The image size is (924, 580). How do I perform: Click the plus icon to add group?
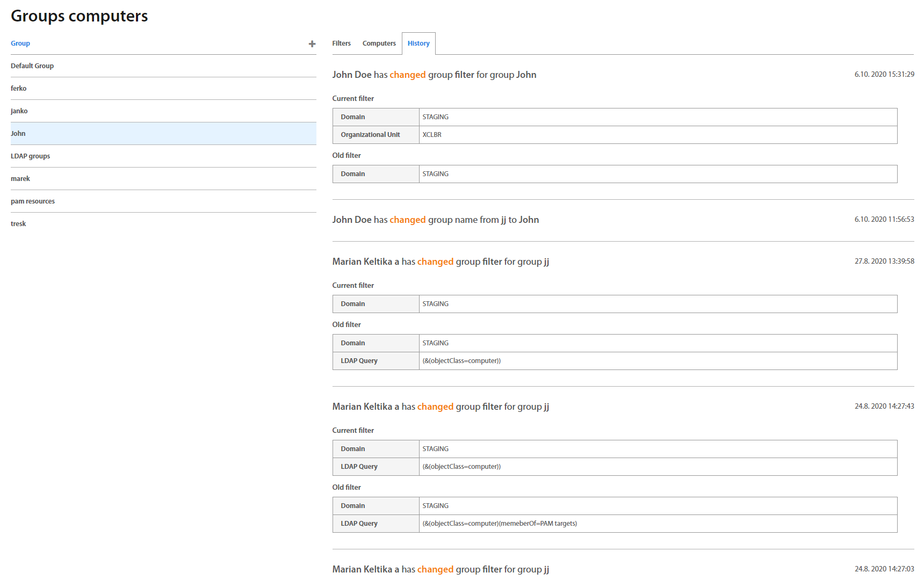[312, 44]
